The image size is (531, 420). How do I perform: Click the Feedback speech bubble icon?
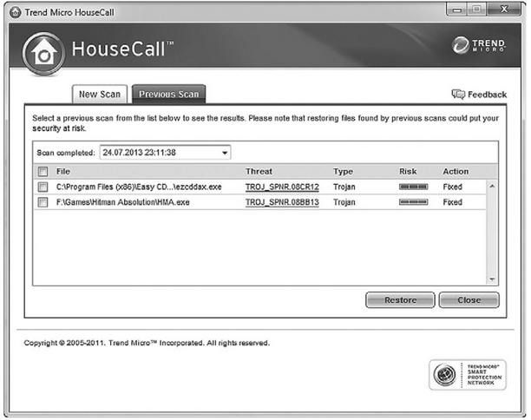[458, 95]
